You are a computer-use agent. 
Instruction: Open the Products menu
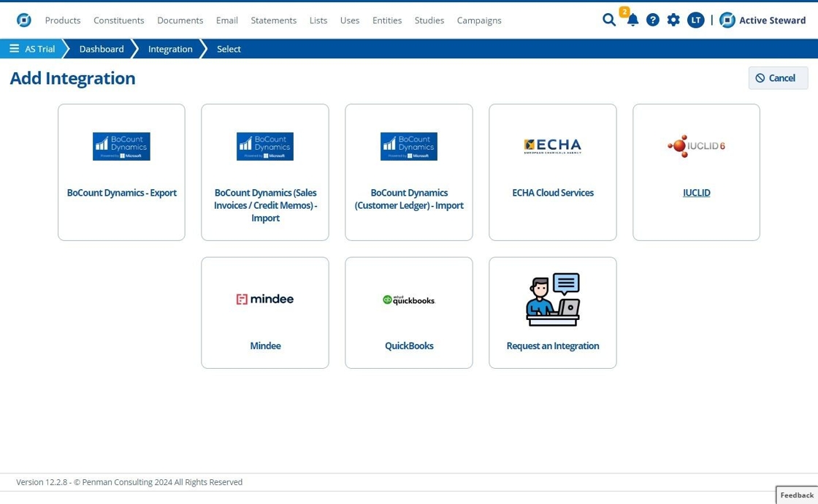(x=63, y=20)
